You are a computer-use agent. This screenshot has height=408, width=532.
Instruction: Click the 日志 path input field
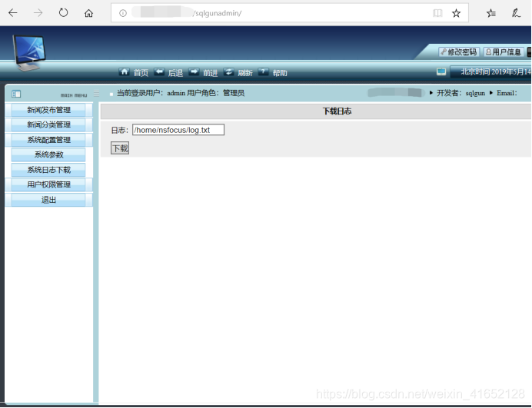click(x=178, y=130)
